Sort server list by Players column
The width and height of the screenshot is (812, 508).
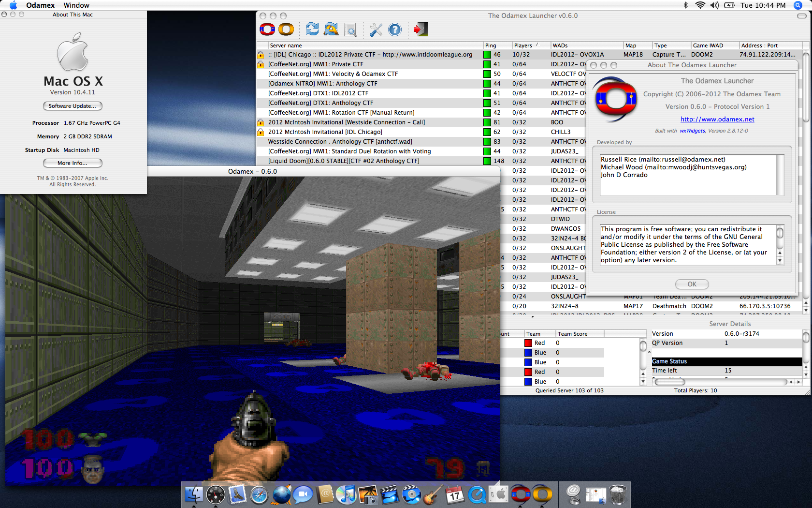(523, 45)
